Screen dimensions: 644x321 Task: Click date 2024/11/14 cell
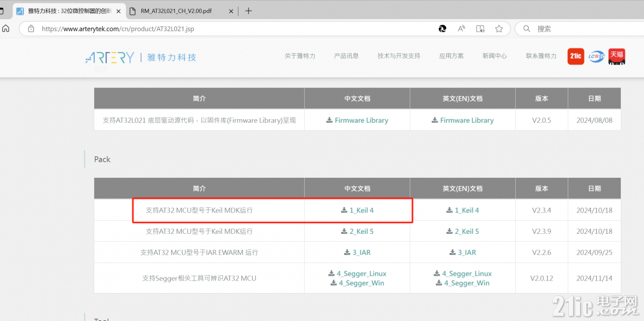pyautogui.click(x=594, y=278)
